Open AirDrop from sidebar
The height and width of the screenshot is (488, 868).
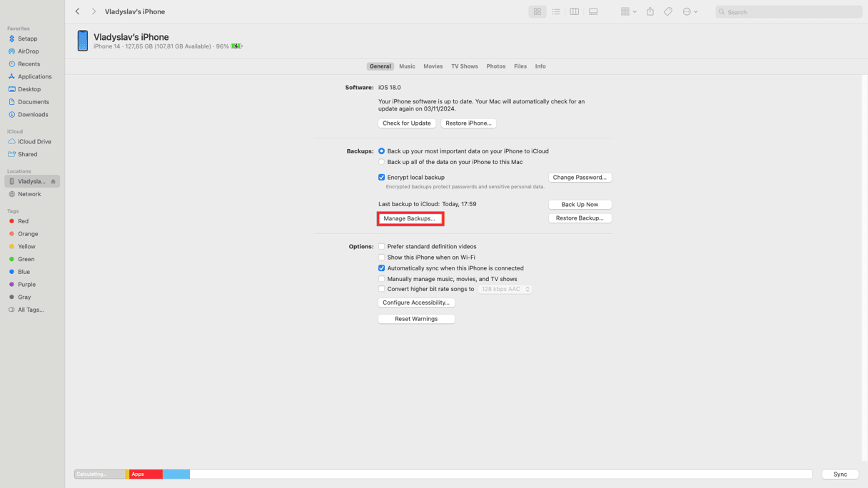(28, 51)
